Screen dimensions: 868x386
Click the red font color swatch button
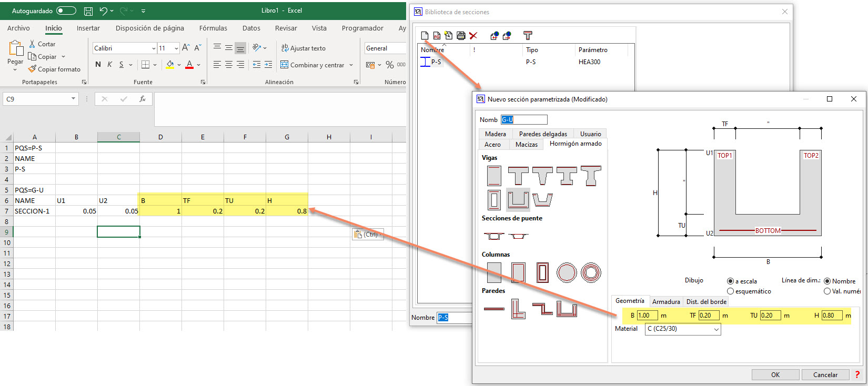189,65
